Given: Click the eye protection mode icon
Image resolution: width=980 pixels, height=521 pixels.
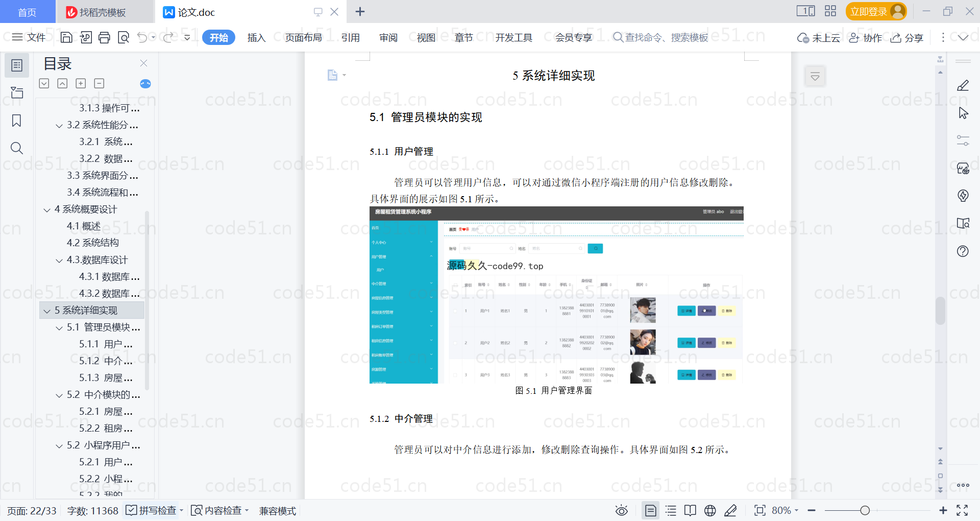Looking at the screenshot, I should (621, 510).
